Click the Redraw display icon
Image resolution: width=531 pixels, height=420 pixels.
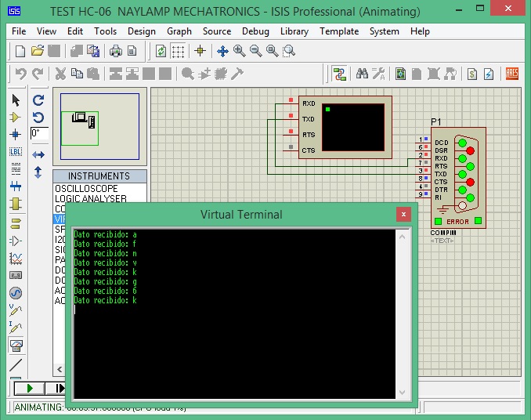[161, 51]
